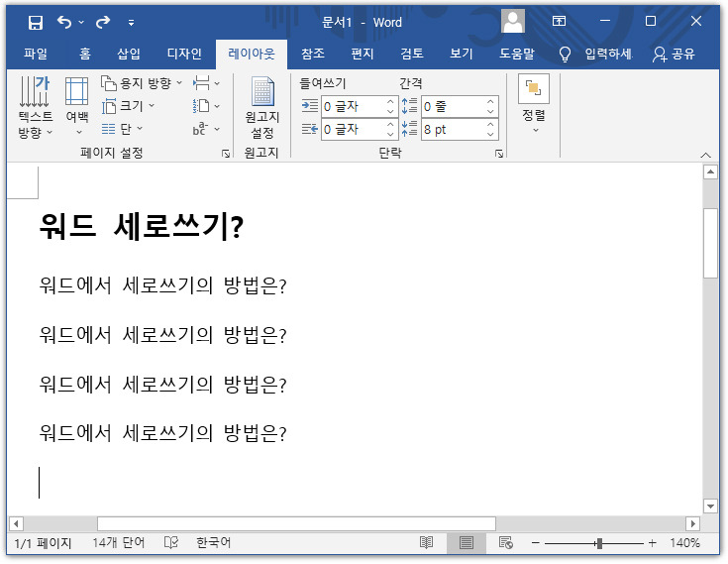Image resolution: width=728 pixels, height=564 pixels.
Task: Click the proofing spelling check icon
Action: [170, 542]
